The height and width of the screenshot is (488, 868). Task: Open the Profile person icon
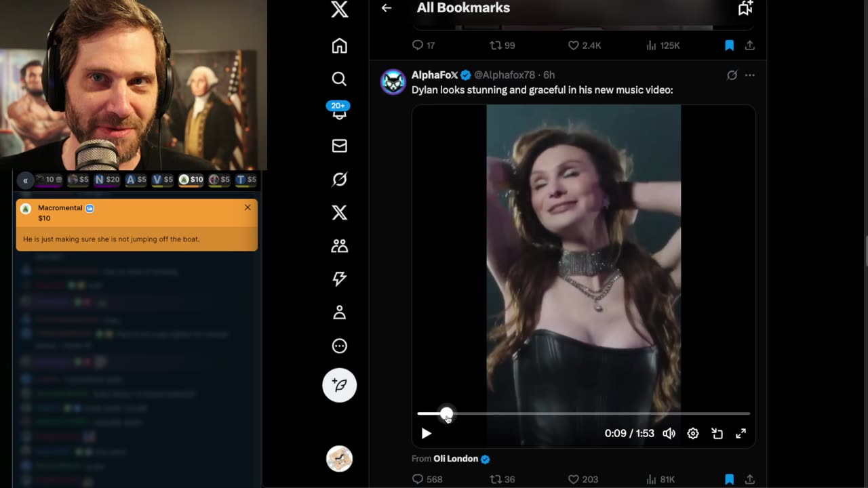click(340, 312)
